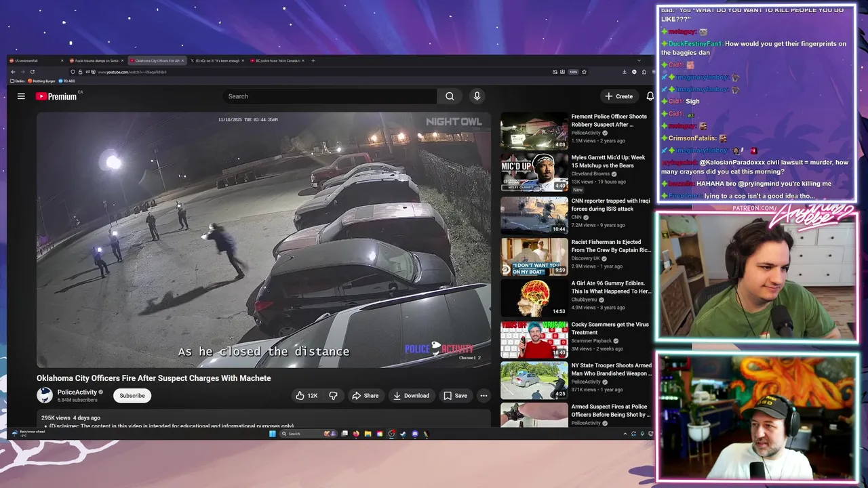Subscribe to the PoliceActivity channel

click(132, 396)
